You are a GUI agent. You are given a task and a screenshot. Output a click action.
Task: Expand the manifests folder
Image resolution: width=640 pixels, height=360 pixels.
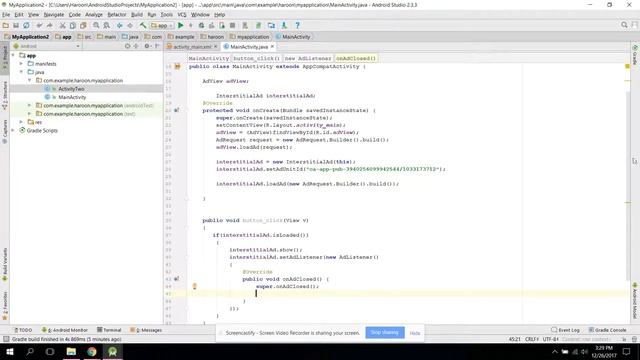(21, 64)
